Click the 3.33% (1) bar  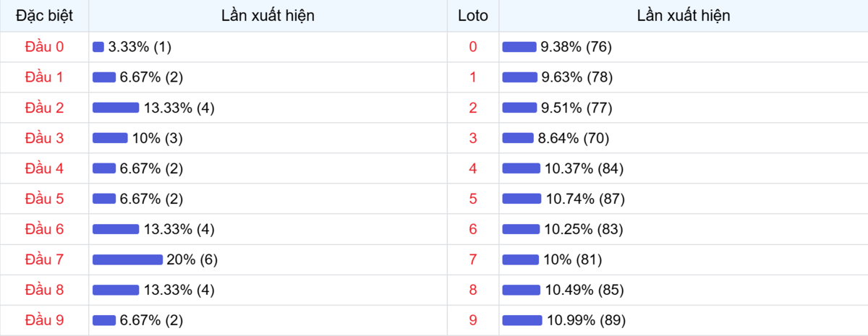click(98, 47)
